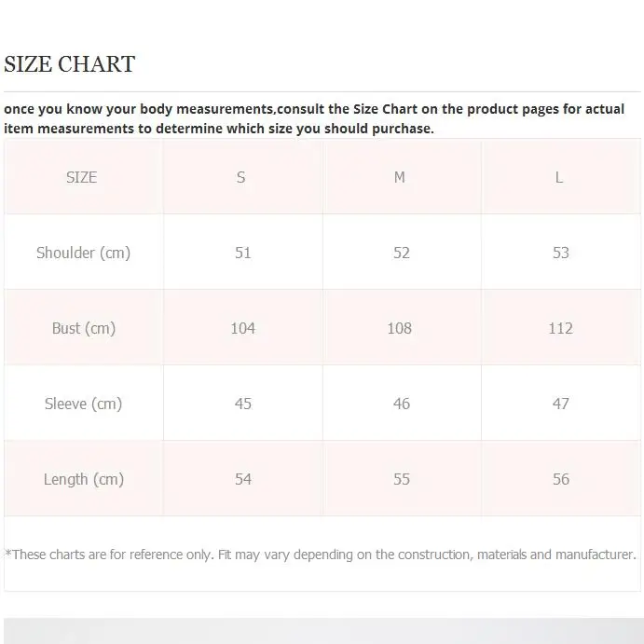Image resolution: width=644 pixels, height=644 pixels.
Task: Pick the L size column header
Action: click(559, 177)
